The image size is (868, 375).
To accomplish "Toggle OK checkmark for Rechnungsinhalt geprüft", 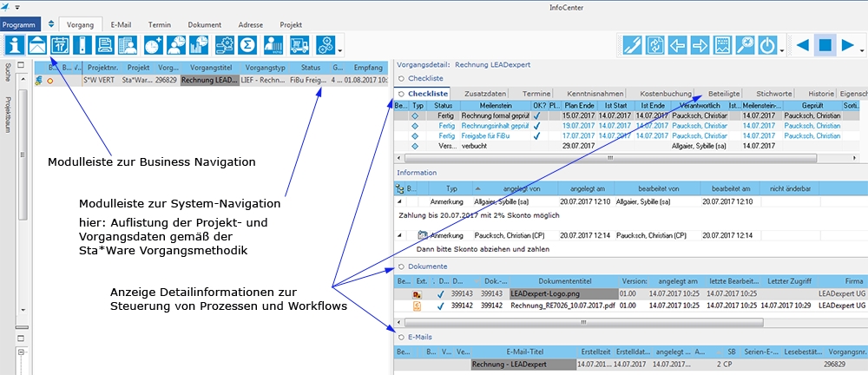I will [x=536, y=126].
